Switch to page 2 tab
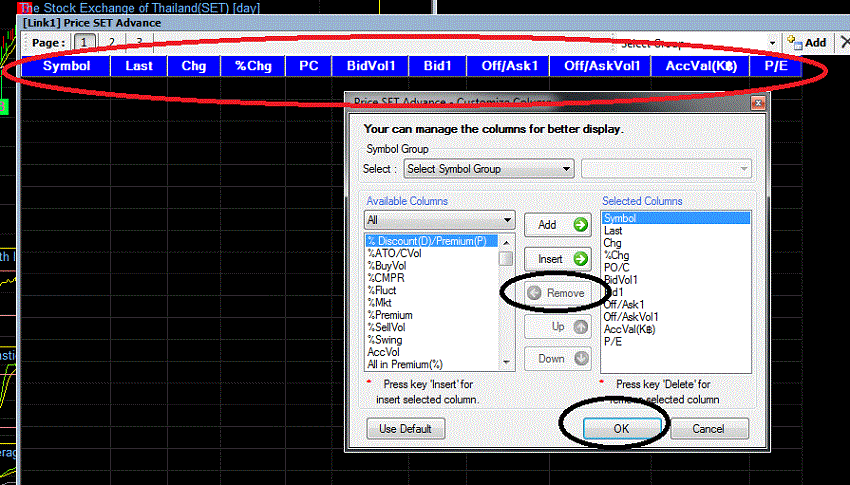The height and width of the screenshot is (485, 850). (112, 42)
